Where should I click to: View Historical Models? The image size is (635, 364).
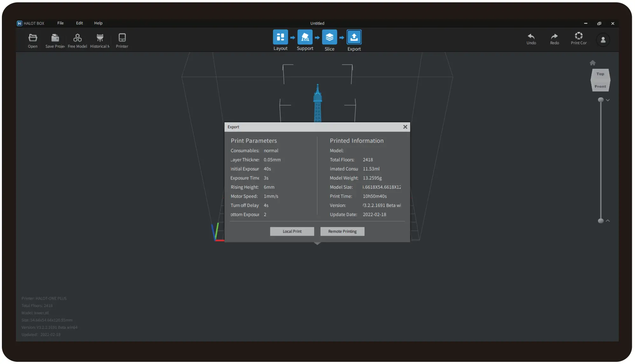click(100, 40)
